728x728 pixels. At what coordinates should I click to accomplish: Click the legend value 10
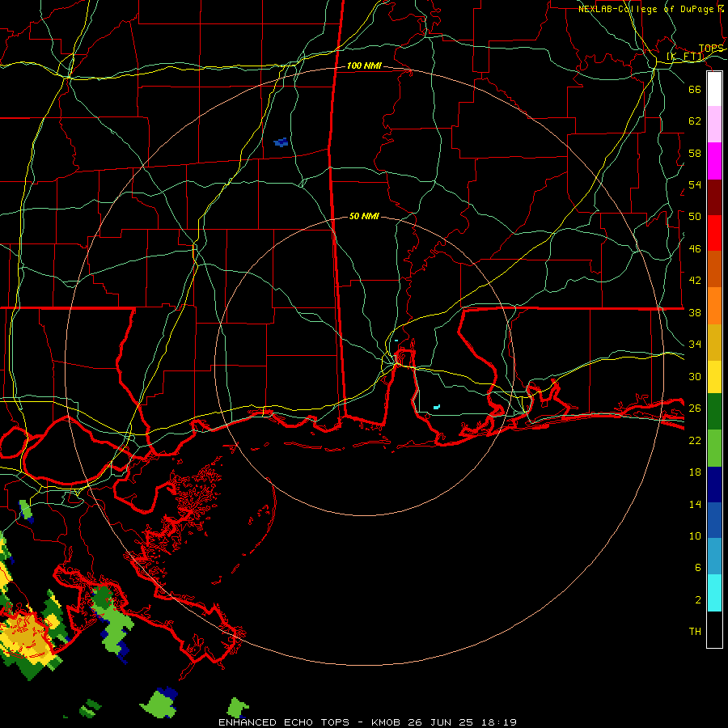tap(695, 535)
